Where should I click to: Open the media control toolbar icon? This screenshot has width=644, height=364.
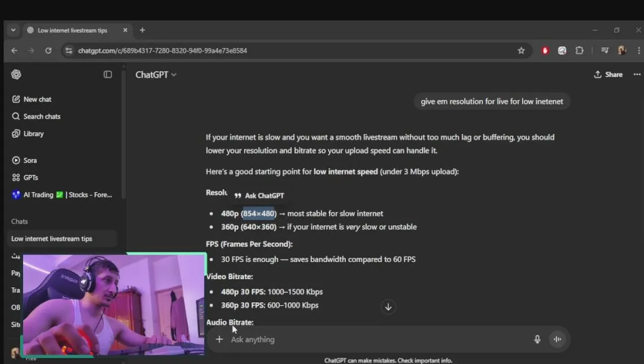[x=605, y=51]
